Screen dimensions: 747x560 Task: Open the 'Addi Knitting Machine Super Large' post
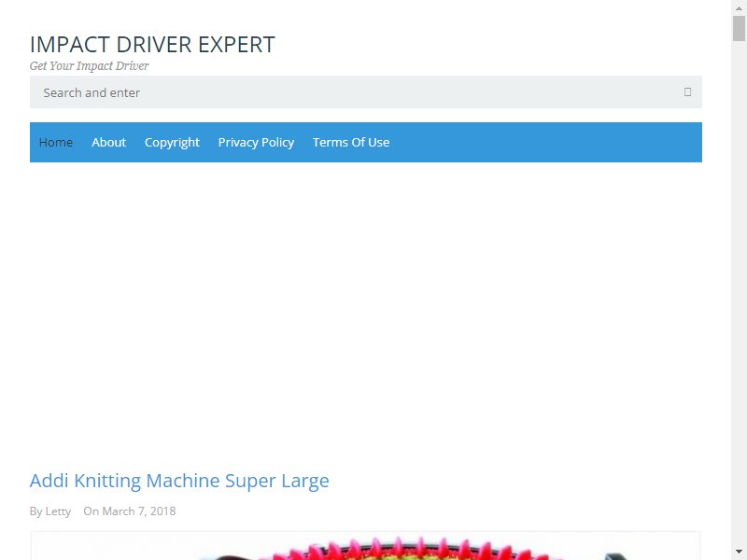click(179, 481)
